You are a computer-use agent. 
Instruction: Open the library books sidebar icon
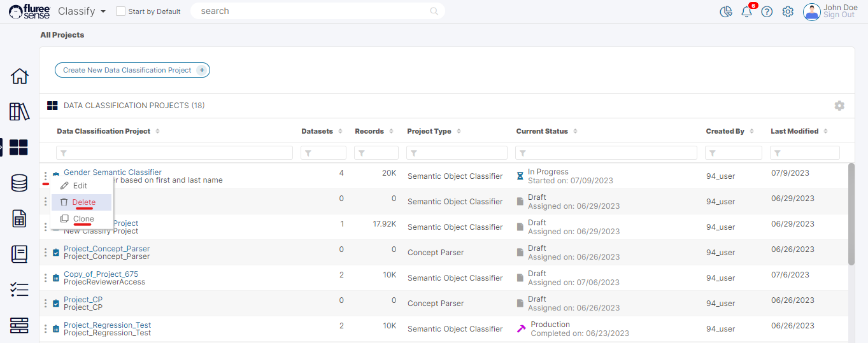pos(20,112)
